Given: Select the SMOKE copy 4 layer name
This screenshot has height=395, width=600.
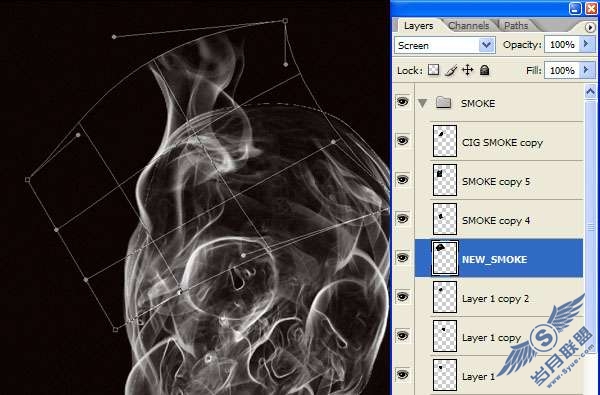Looking at the screenshot, I should click(496, 220).
